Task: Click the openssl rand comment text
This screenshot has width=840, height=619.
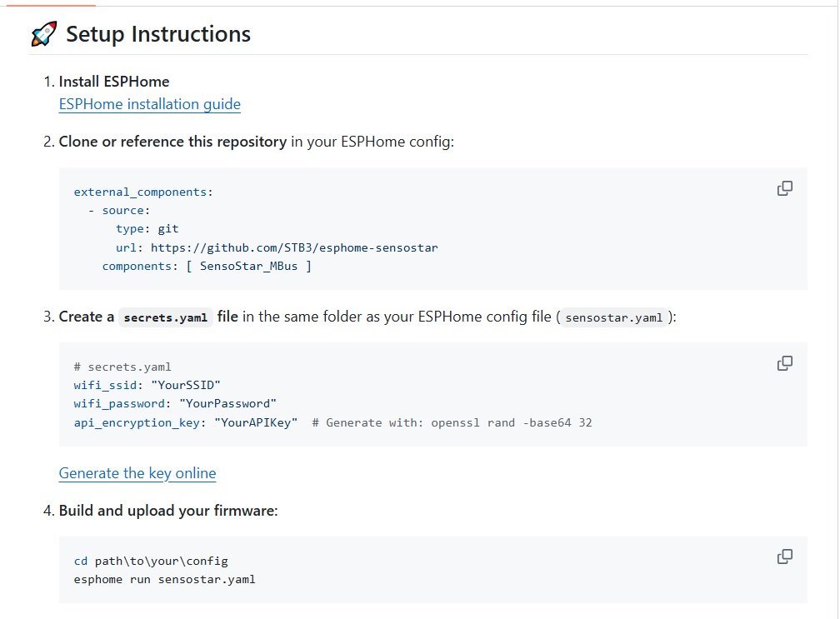Action: (452, 422)
